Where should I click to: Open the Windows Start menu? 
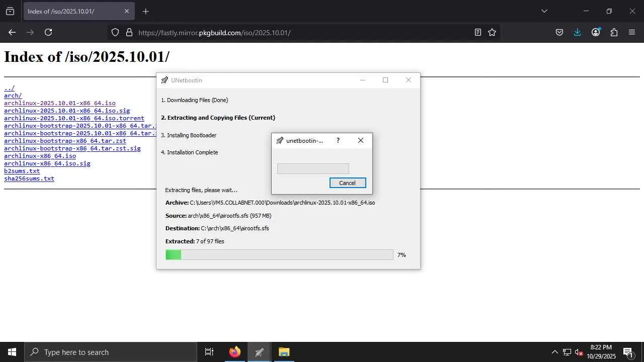click(12, 352)
